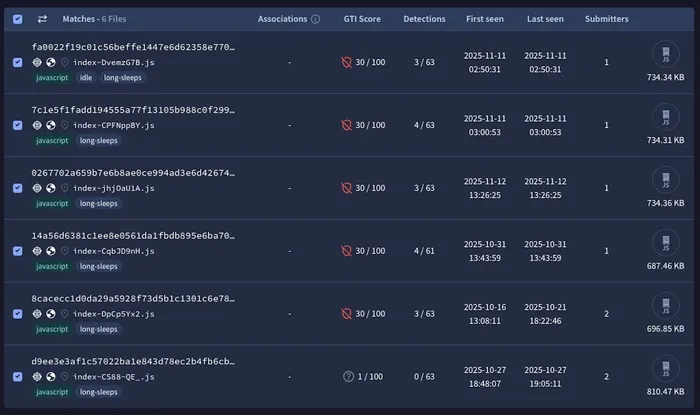Click question mark icon next to 1 / 100
This screenshot has height=415, width=700.
(x=348, y=377)
